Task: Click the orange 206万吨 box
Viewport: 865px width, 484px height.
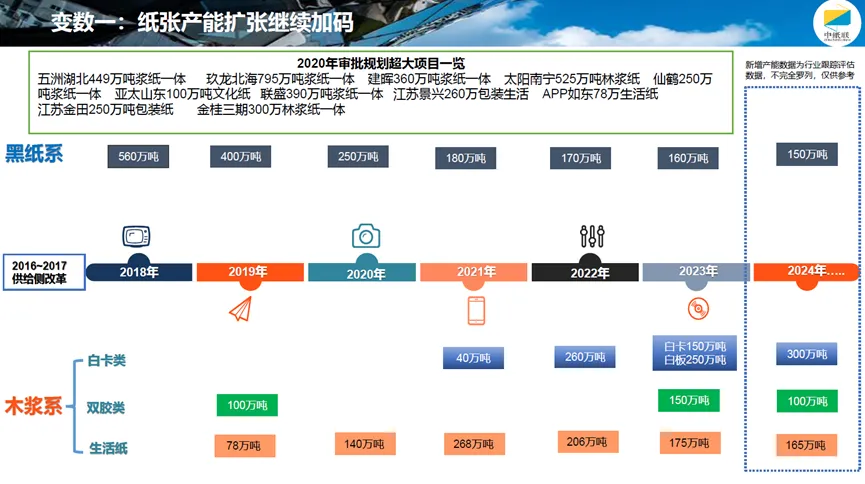Action: coord(588,442)
